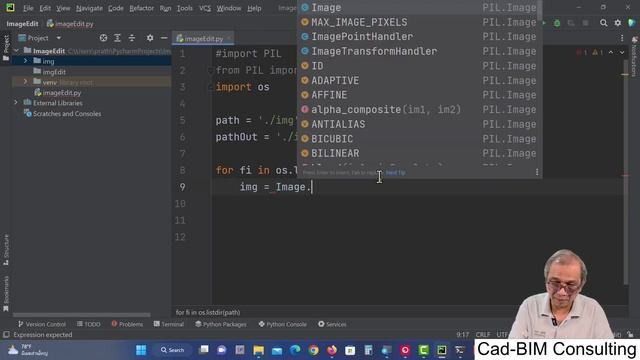Open the Services tool window
Viewport: 640px width, 360px height.
point(332,324)
